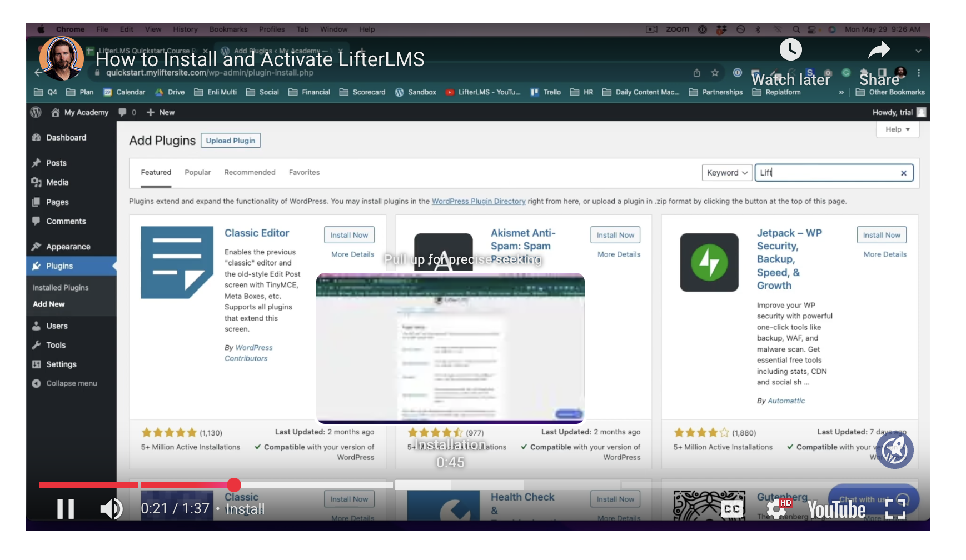966x560 pixels.
Task: Open the WordPress Plugin Directory link
Action: (478, 201)
